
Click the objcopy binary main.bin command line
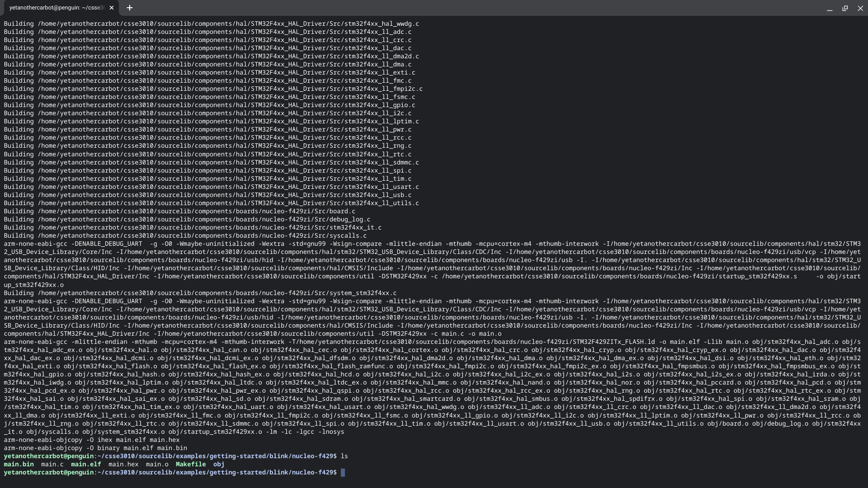(x=95, y=448)
